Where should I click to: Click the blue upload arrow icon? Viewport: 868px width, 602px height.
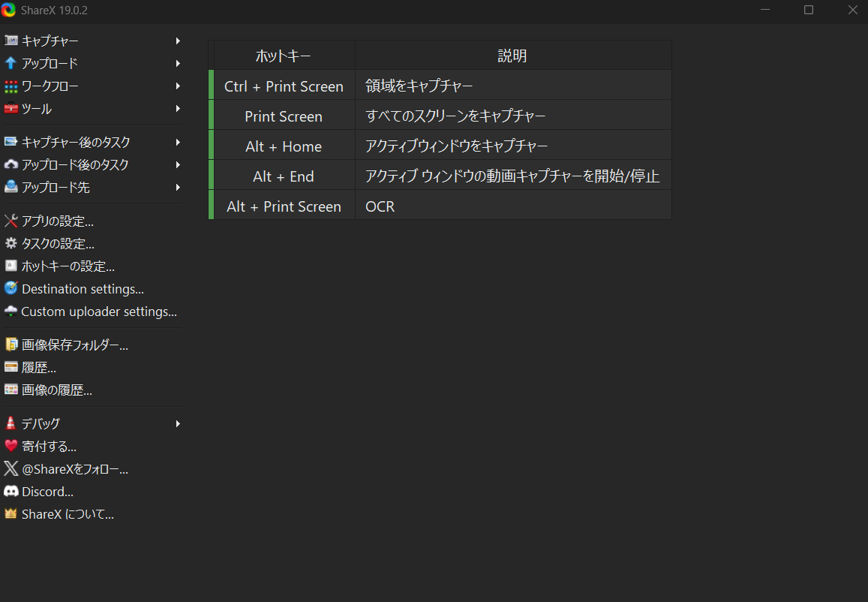pyautogui.click(x=11, y=63)
